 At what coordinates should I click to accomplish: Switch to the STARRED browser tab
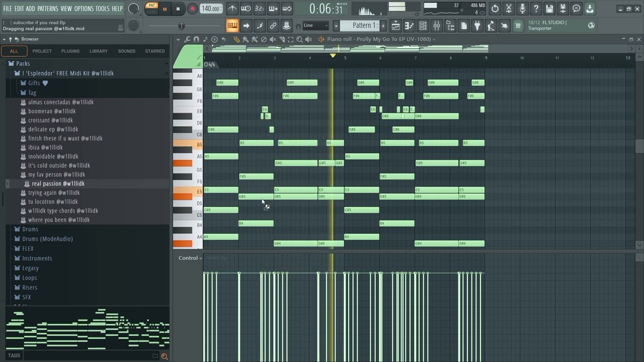click(155, 51)
